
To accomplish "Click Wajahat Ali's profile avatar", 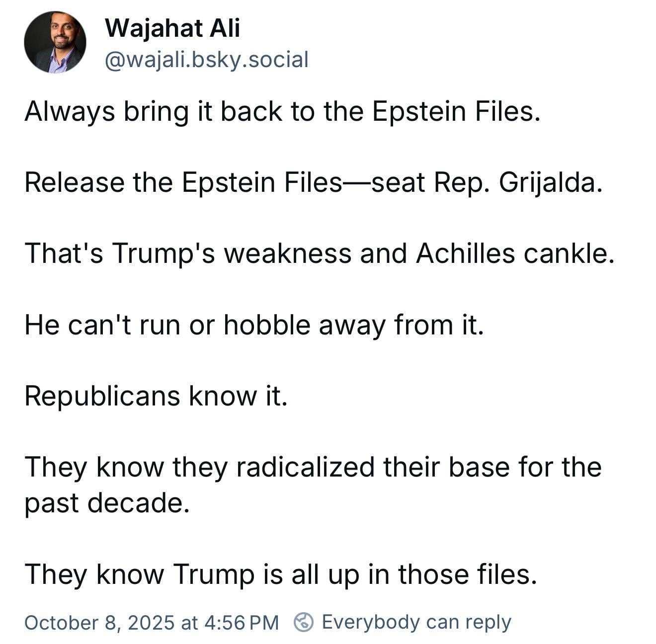I will click(x=55, y=42).
